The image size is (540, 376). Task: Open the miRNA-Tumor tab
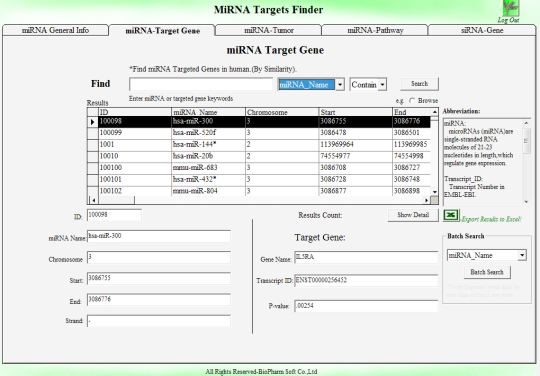coord(269,30)
